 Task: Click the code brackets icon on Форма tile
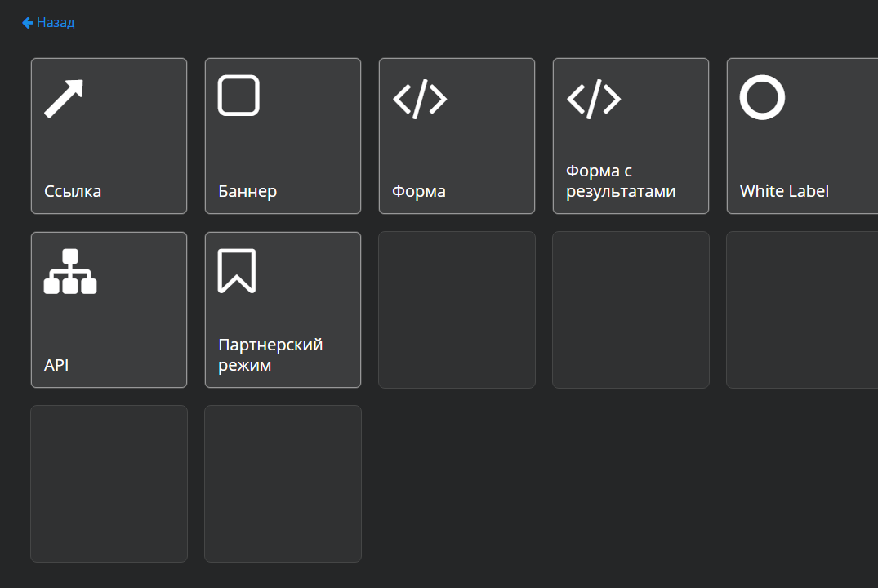(x=420, y=99)
